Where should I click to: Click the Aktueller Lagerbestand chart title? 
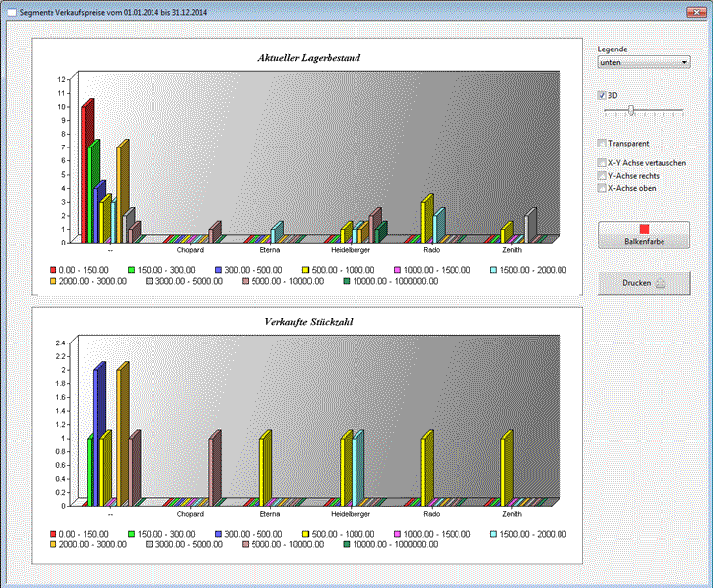(309, 58)
